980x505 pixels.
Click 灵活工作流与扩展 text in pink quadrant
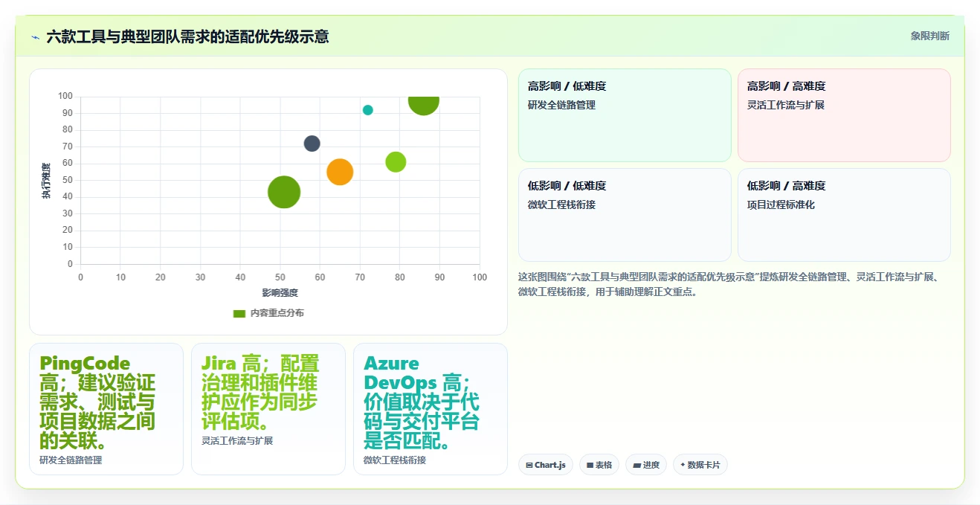click(x=786, y=105)
